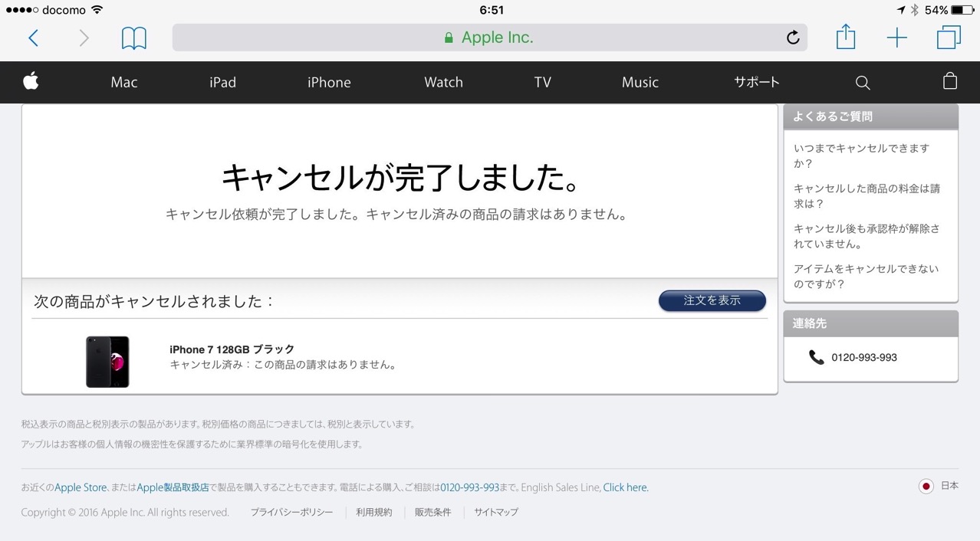This screenshot has width=980, height=541.
Task: Tap the Bluetooth status icon
Action: pos(914,10)
